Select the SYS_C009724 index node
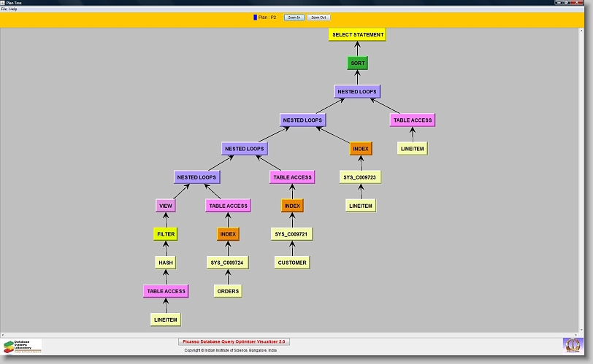This screenshot has height=364, width=593. click(x=227, y=263)
